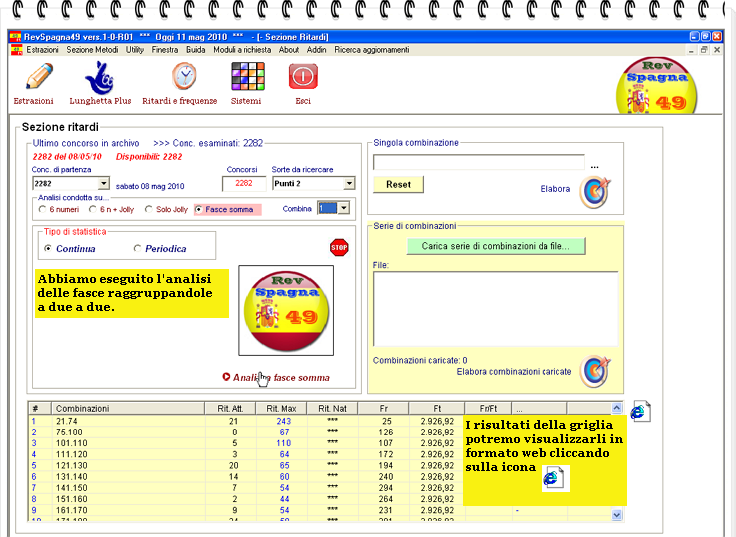Open the Ricerca aggiornamenti menu
Viewport: 736px width, 537px height.
[x=371, y=50]
